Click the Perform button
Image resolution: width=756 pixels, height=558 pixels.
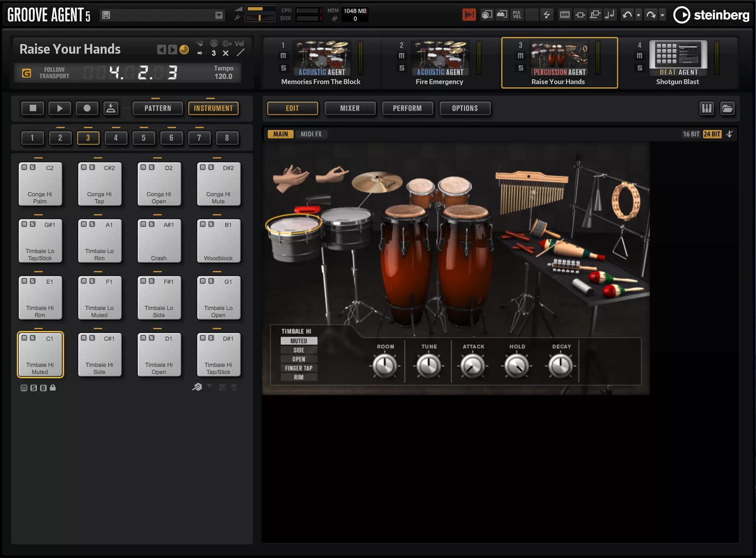407,108
